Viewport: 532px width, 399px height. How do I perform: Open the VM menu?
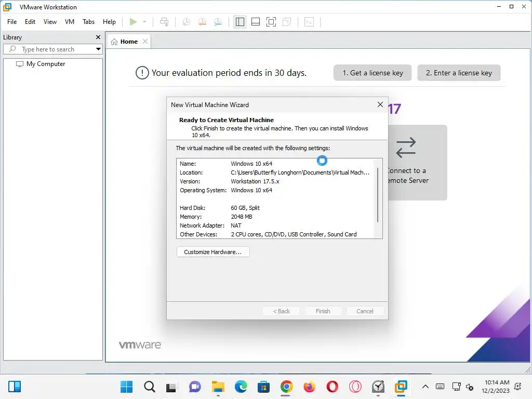[70, 22]
